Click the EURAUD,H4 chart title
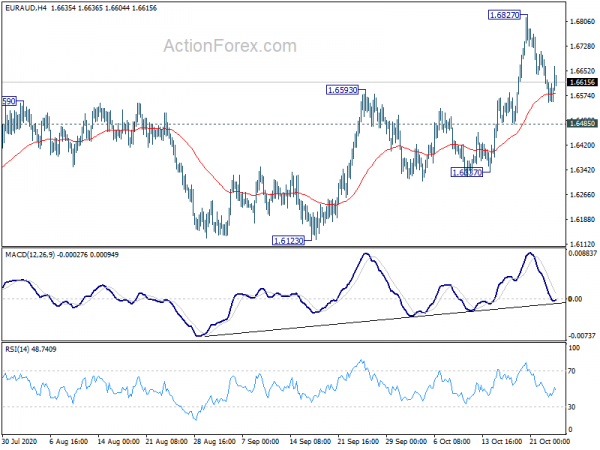 click(x=26, y=8)
